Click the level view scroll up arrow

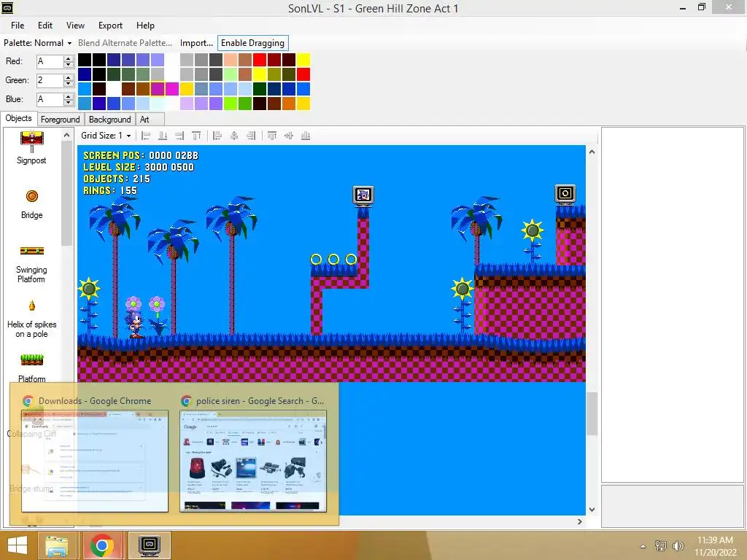592,152
